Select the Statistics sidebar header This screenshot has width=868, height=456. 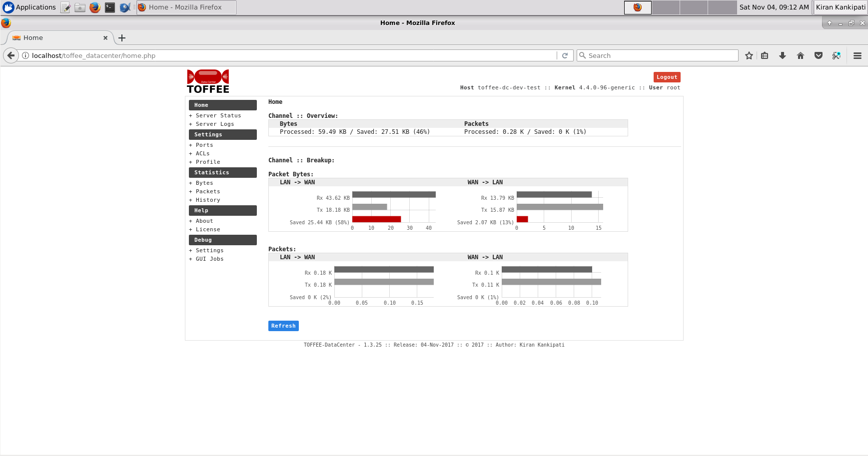point(223,172)
